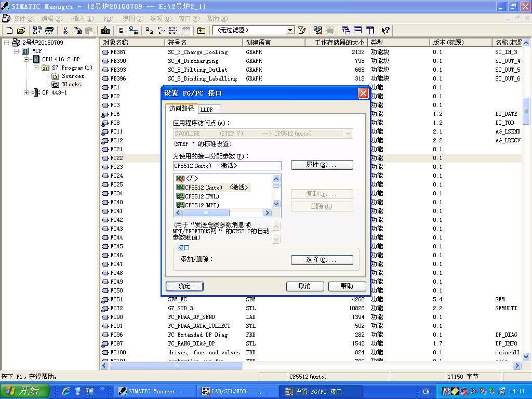Click the filter edit funnel icon
532x399 pixels.
pos(302,31)
